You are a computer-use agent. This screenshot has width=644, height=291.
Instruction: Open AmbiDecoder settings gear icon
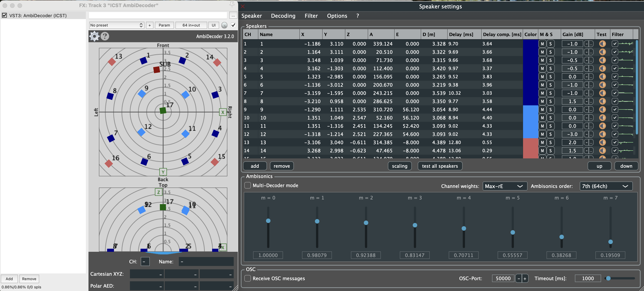(x=94, y=36)
